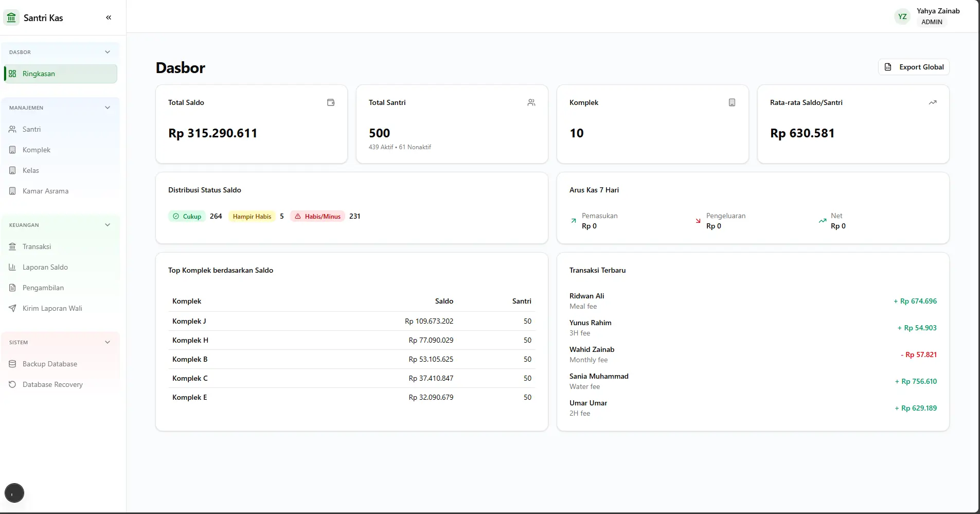
Task: Click the users icon on Total Santri card
Action: 531,102
